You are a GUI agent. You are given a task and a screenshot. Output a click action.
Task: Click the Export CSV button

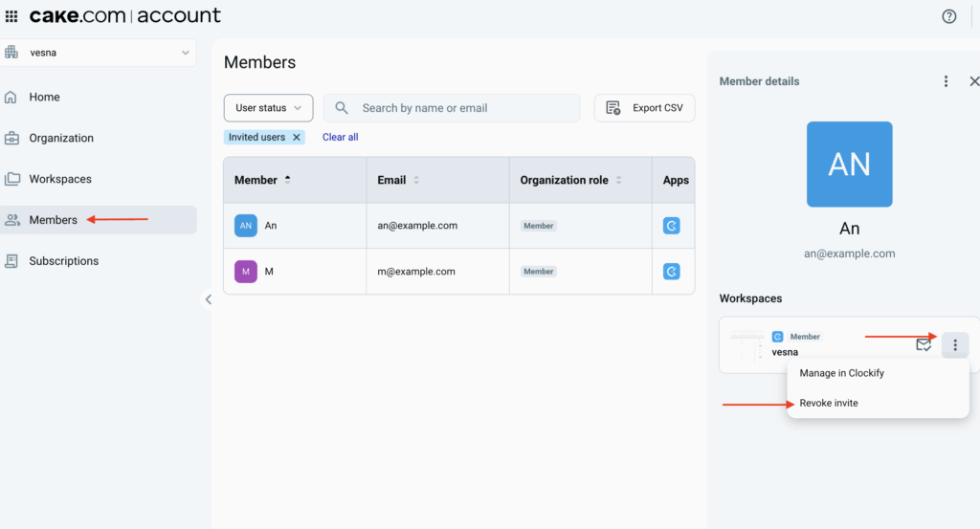pos(644,108)
